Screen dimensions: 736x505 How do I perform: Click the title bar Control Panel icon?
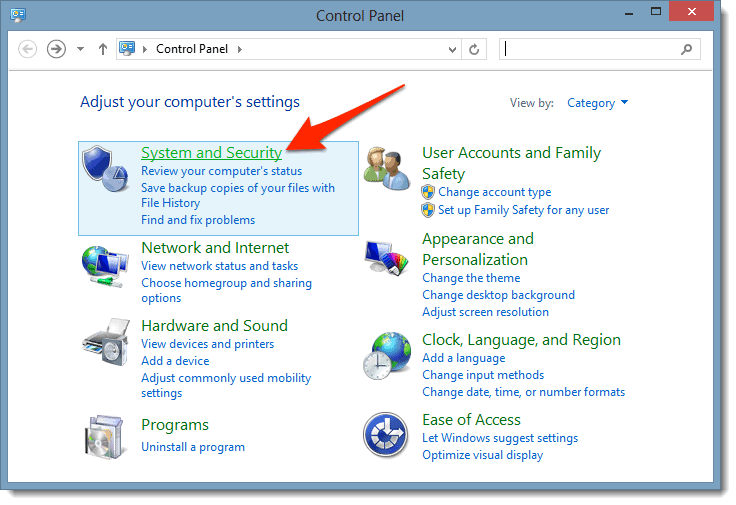coord(18,15)
